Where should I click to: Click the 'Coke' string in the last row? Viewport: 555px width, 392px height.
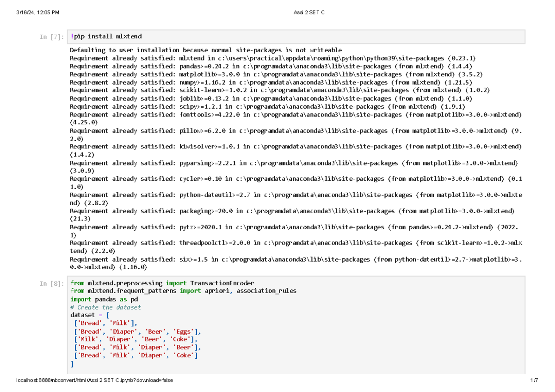[184, 355]
